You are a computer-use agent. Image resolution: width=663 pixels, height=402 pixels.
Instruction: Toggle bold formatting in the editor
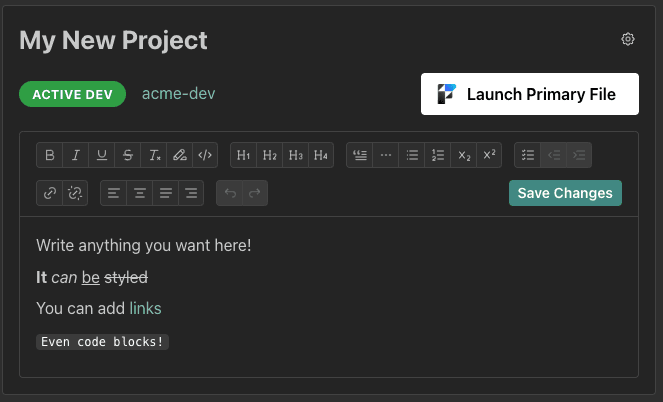pyautogui.click(x=49, y=155)
